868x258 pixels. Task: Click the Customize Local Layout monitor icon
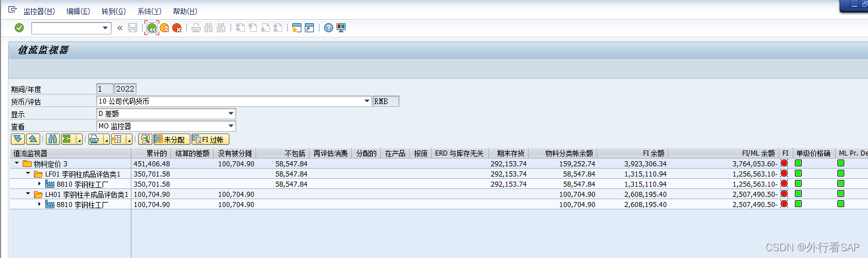[x=341, y=28]
